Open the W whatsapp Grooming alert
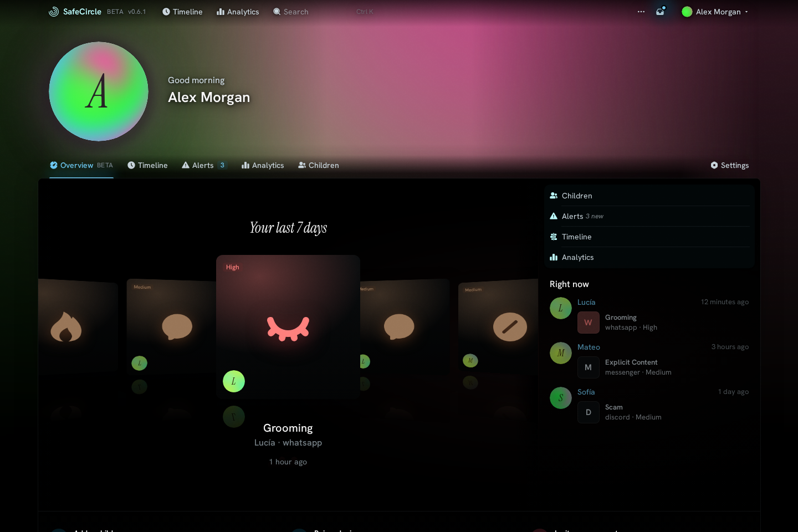Screen dimensions: 798x532 [663, 323]
